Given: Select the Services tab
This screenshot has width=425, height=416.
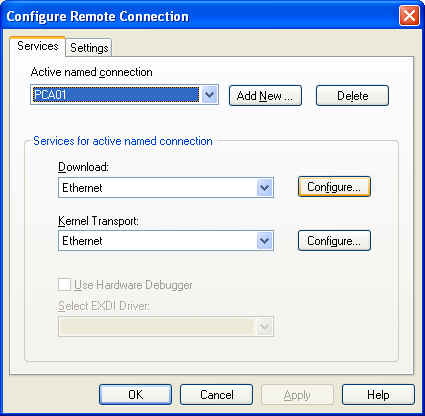Looking at the screenshot, I should tap(37, 46).
